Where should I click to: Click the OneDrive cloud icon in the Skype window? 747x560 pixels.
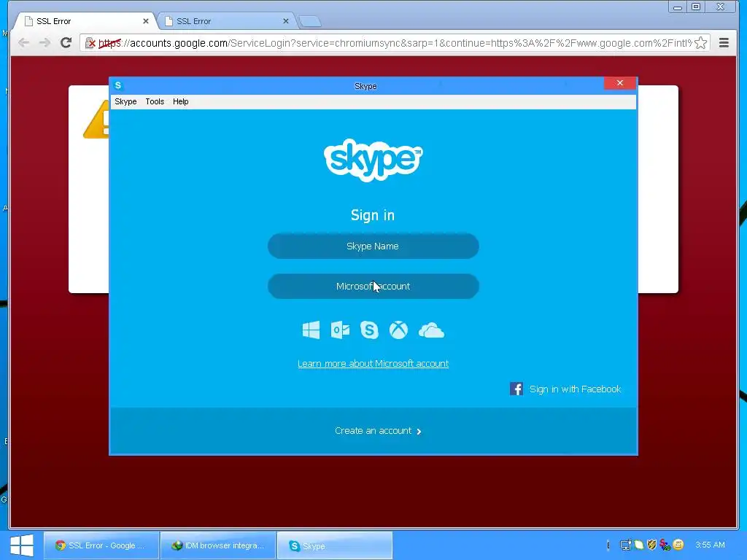[x=431, y=330]
